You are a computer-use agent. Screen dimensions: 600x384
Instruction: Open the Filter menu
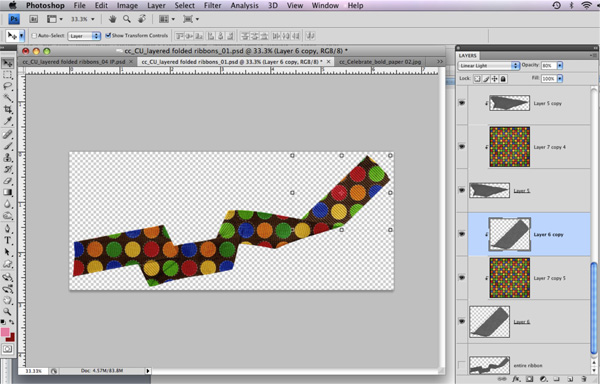(212, 5)
